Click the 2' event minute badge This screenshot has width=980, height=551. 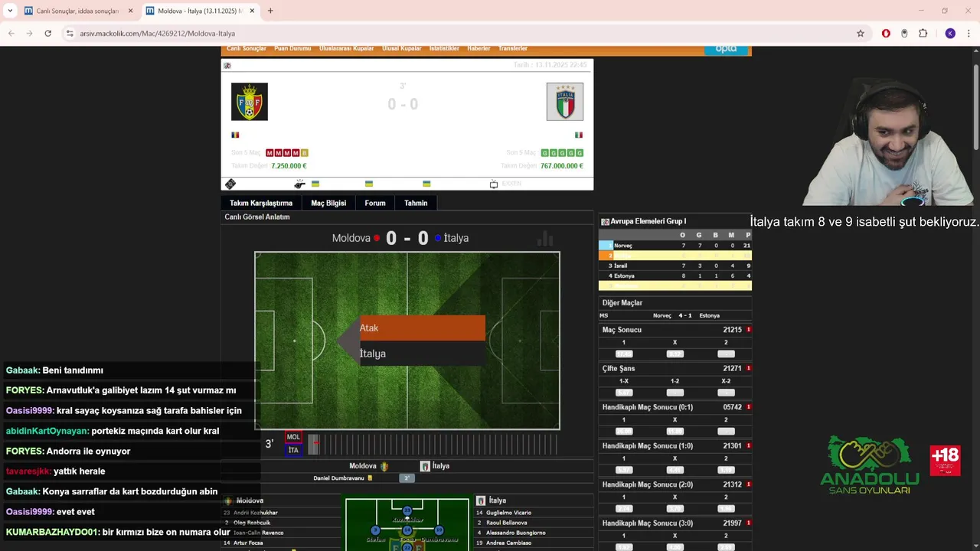coord(407,478)
